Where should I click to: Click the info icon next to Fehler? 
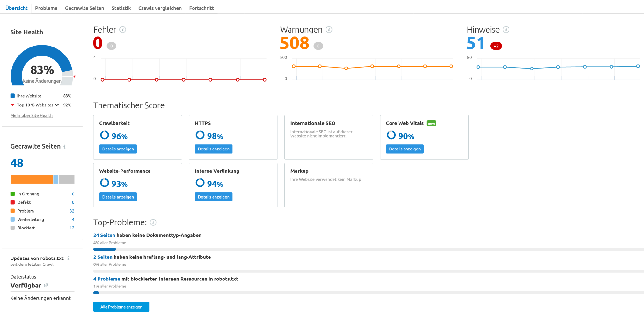(122, 30)
